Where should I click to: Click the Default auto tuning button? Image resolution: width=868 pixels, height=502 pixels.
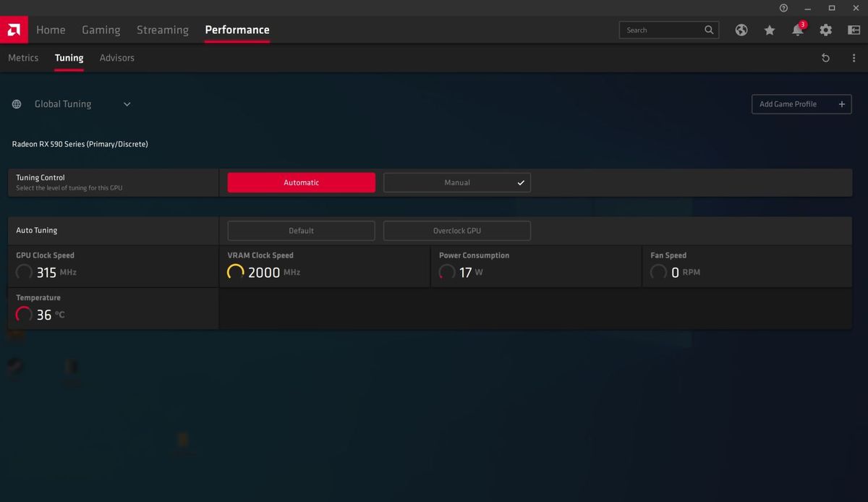click(x=301, y=230)
